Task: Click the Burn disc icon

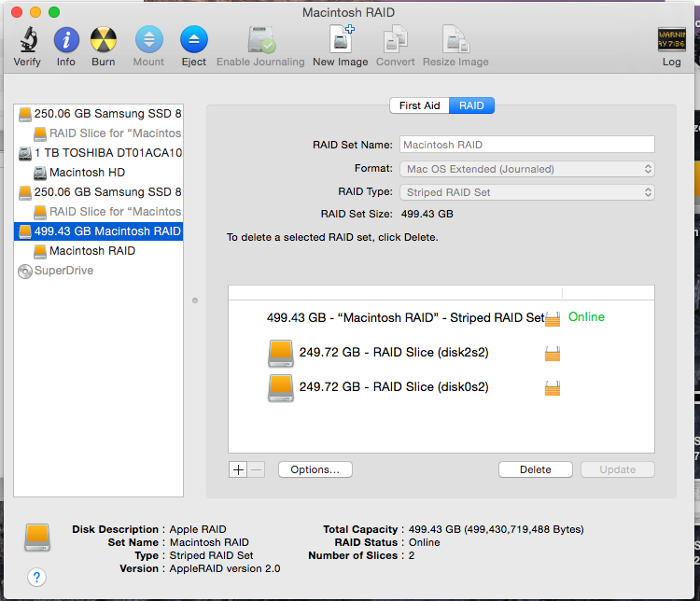Action: point(103,40)
